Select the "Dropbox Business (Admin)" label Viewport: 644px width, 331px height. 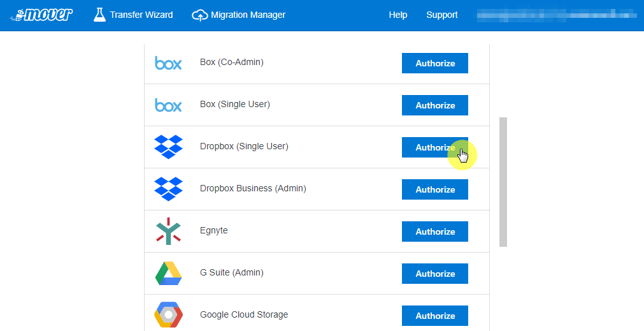[253, 188]
